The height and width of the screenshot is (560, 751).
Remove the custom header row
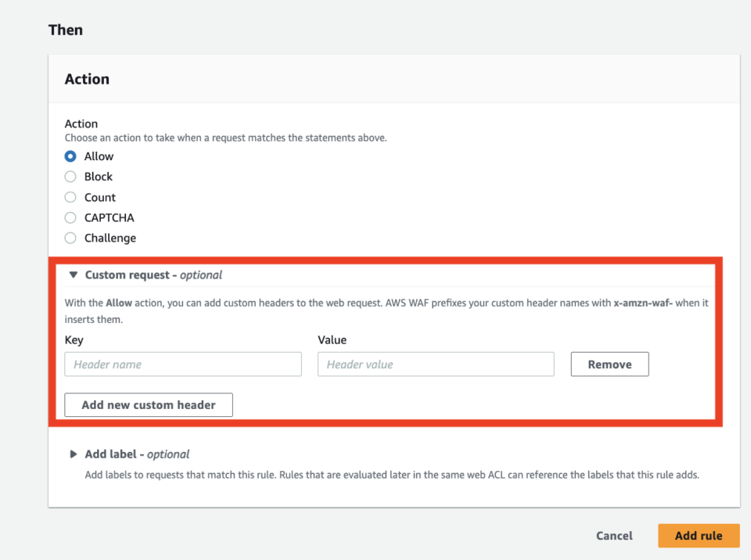pyautogui.click(x=609, y=364)
